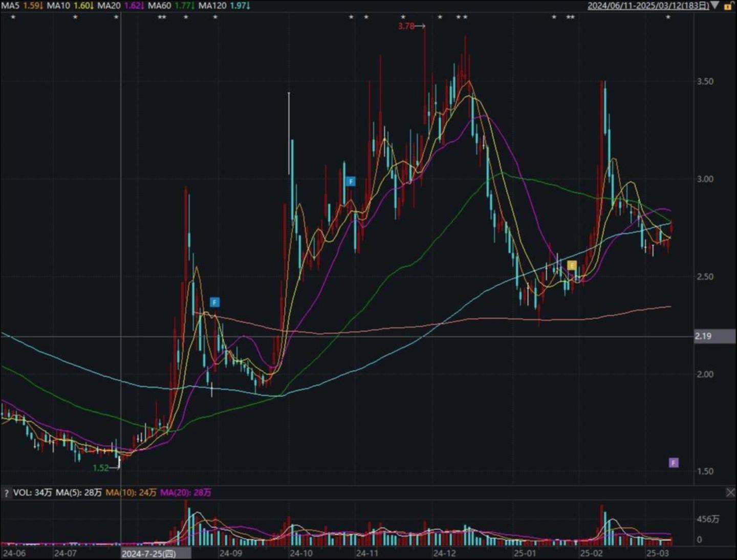Click the 25-02 date axis label

(x=591, y=553)
